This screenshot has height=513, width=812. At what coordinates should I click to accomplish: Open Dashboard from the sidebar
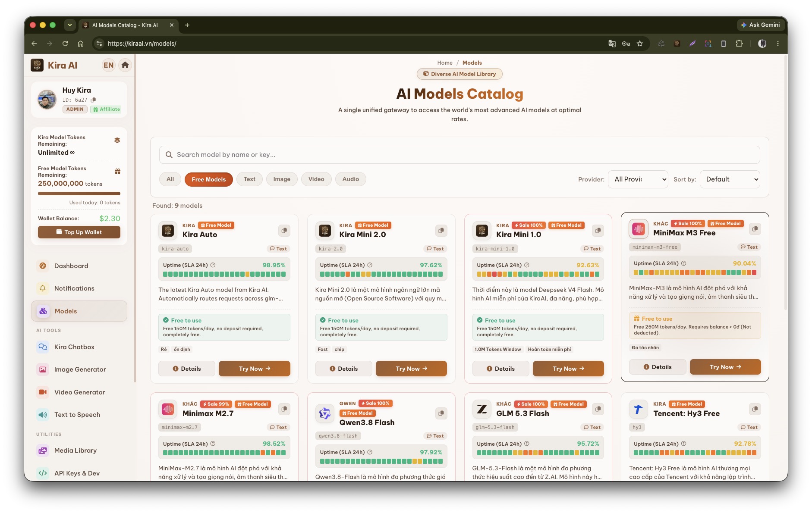(79, 266)
